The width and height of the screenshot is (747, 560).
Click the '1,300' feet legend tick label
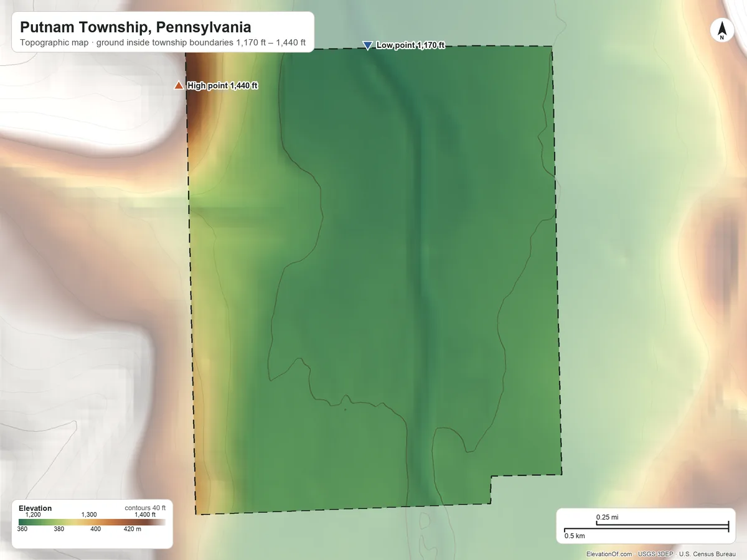(89, 515)
